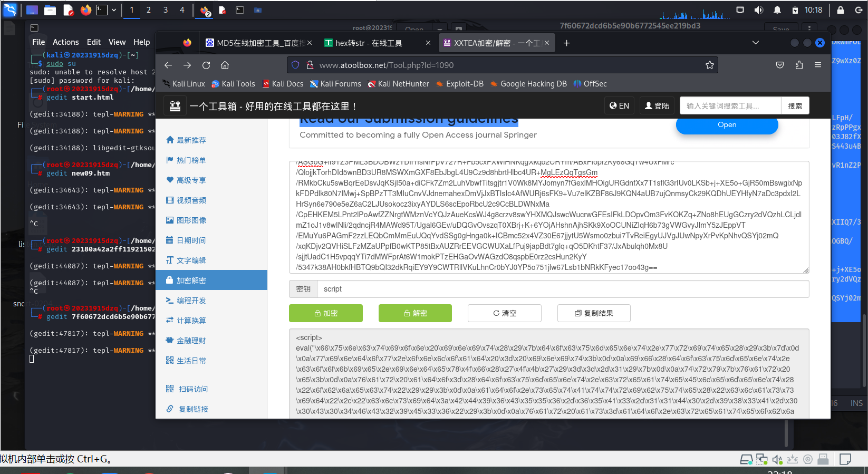Switch to workspace 2
The image size is (868, 474).
coord(149,10)
